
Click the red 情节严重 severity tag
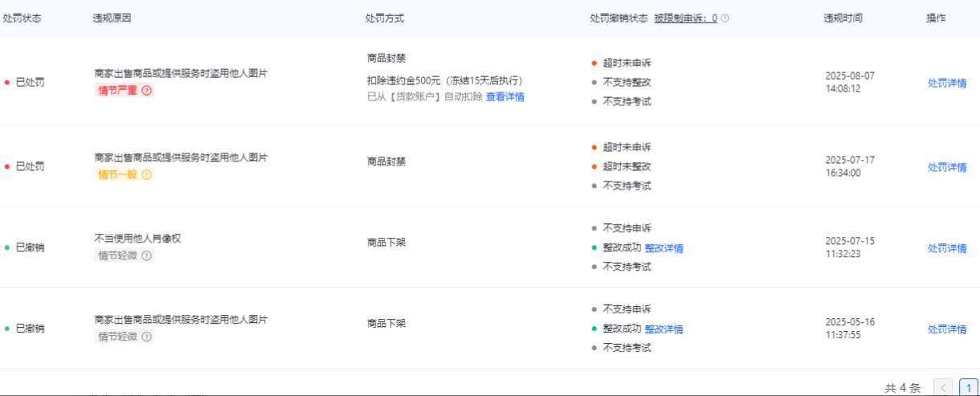tap(117, 91)
